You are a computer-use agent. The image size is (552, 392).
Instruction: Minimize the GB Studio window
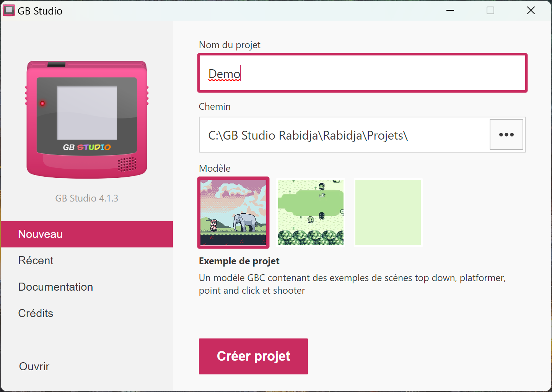click(x=450, y=11)
